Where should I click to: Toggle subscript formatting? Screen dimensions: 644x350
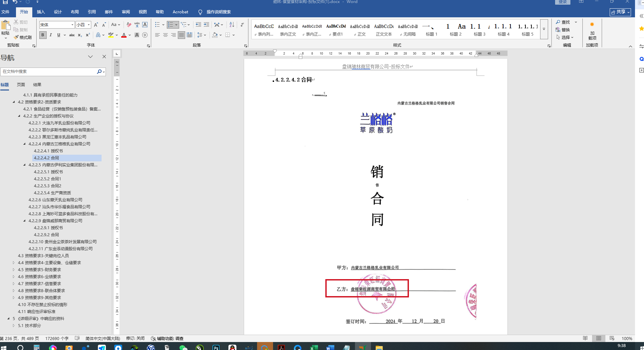click(x=80, y=35)
